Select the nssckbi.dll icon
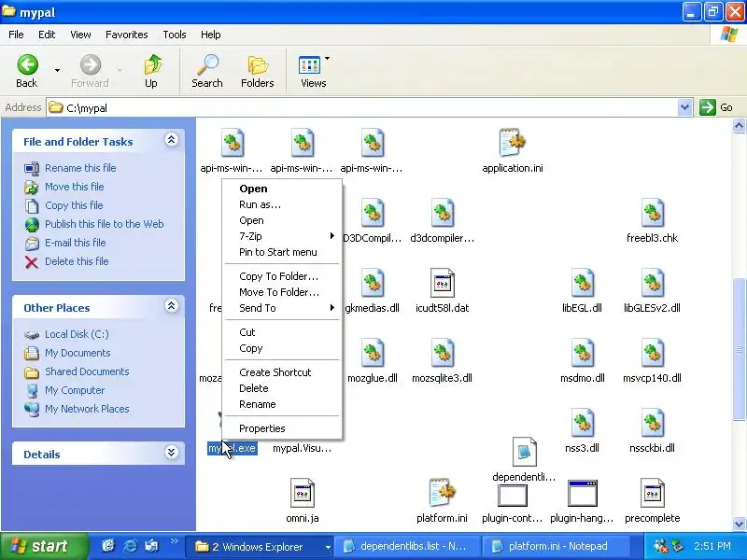The width and height of the screenshot is (747, 560). tap(652, 423)
